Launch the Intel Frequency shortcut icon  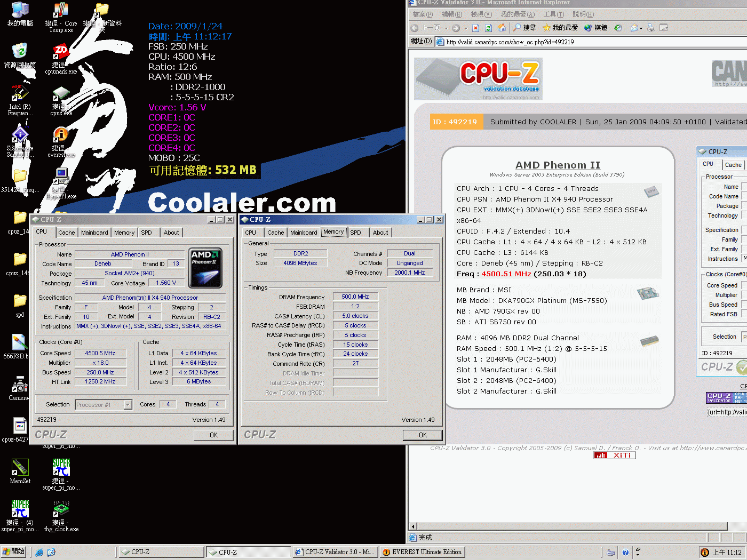tap(20, 100)
